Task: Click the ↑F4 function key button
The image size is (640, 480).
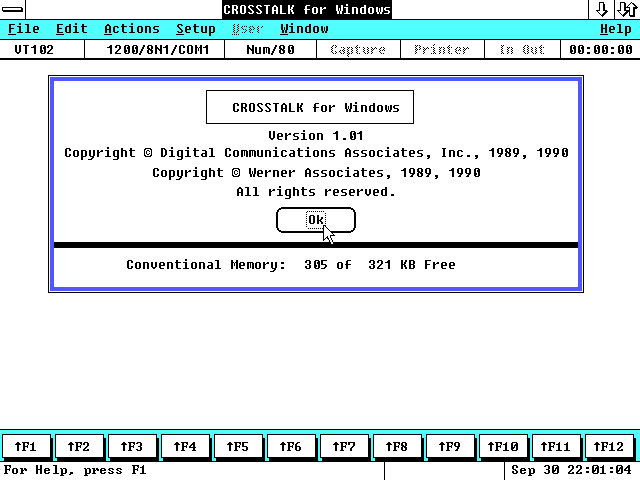Action: click(x=185, y=446)
